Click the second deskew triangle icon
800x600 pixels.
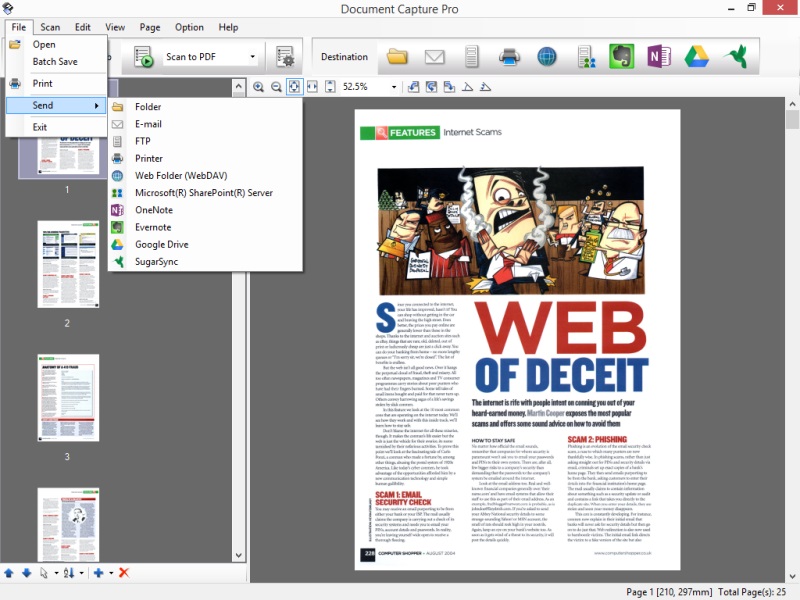(485, 87)
